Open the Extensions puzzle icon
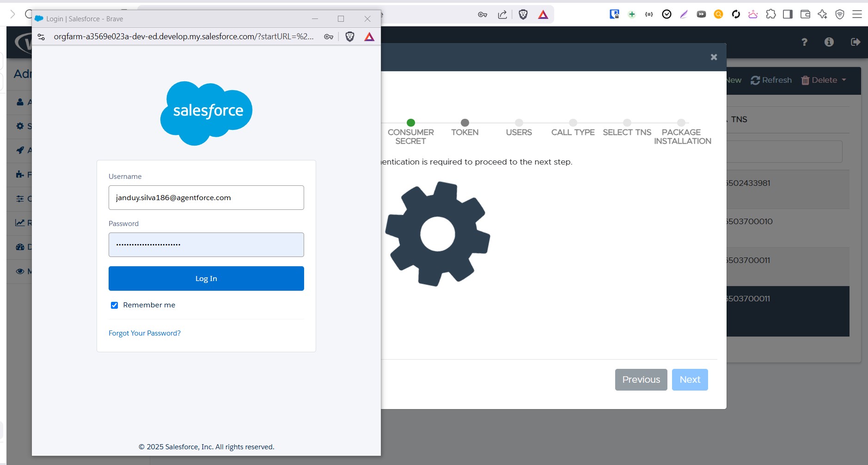The width and height of the screenshot is (868, 465). click(x=770, y=14)
